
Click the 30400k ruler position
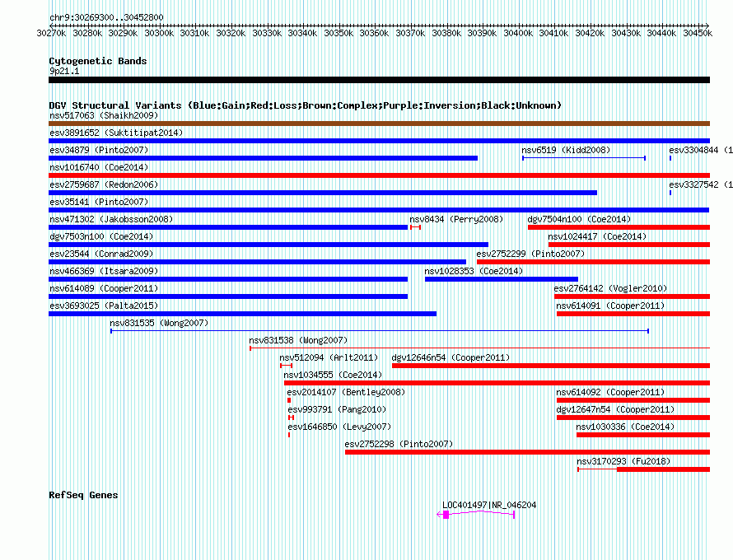point(518,33)
